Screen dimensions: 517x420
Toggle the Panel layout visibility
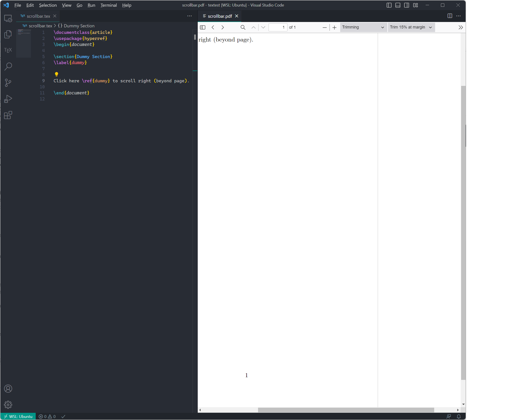(x=398, y=5)
